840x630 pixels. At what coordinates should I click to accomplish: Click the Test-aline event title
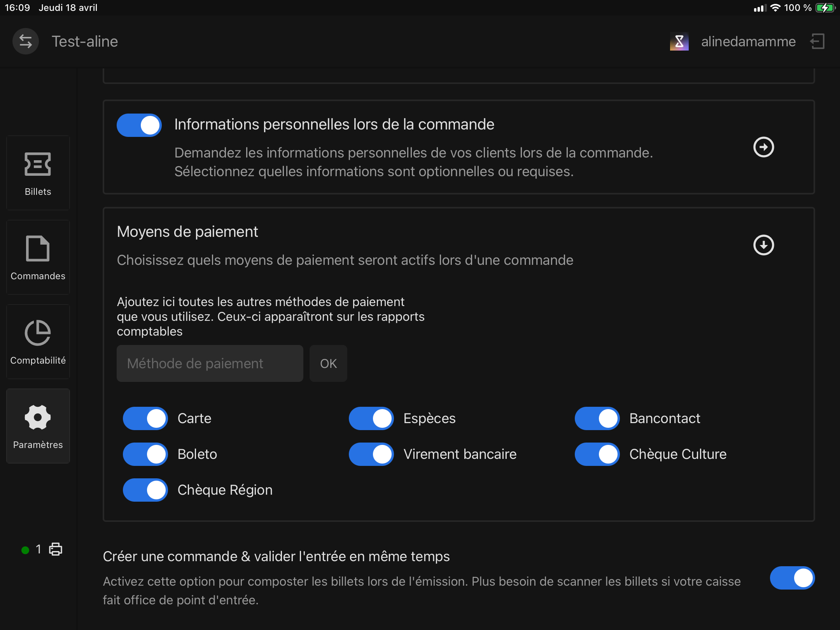click(x=85, y=41)
